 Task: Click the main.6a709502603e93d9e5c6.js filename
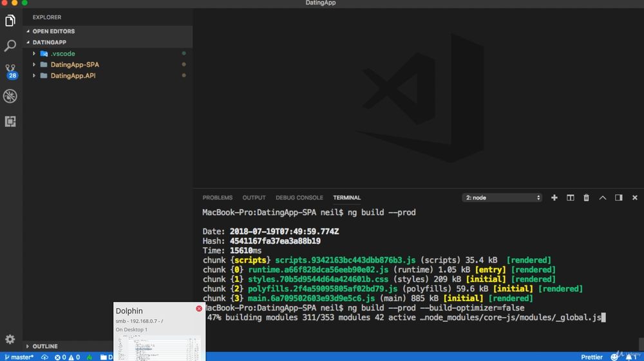(x=311, y=298)
